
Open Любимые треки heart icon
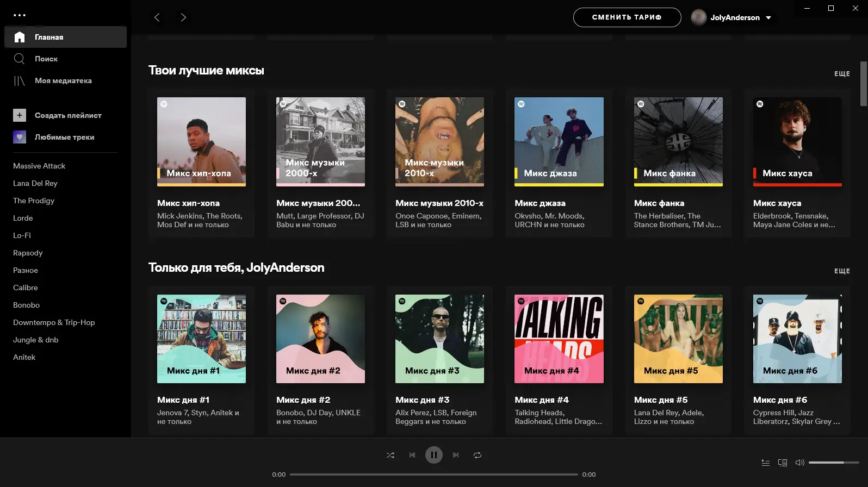coord(20,137)
